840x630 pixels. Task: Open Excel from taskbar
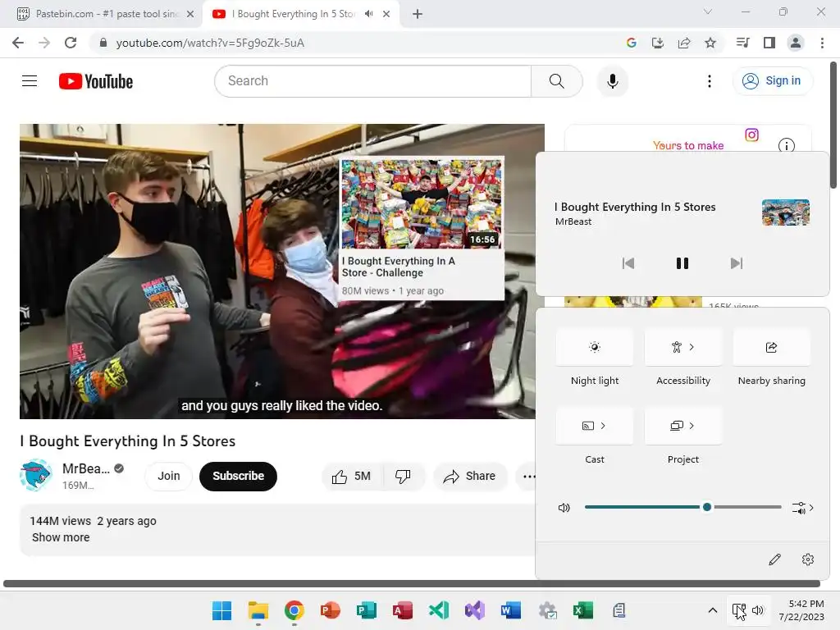583,610
